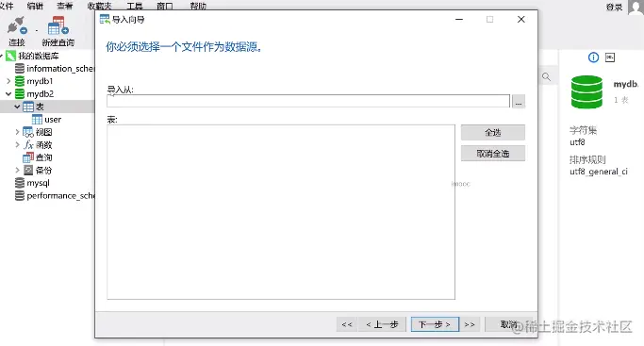Image resolution: width=644 pixels, height=346 pixels.
Task: Open the Window menu
Action: tap(165, 6)
